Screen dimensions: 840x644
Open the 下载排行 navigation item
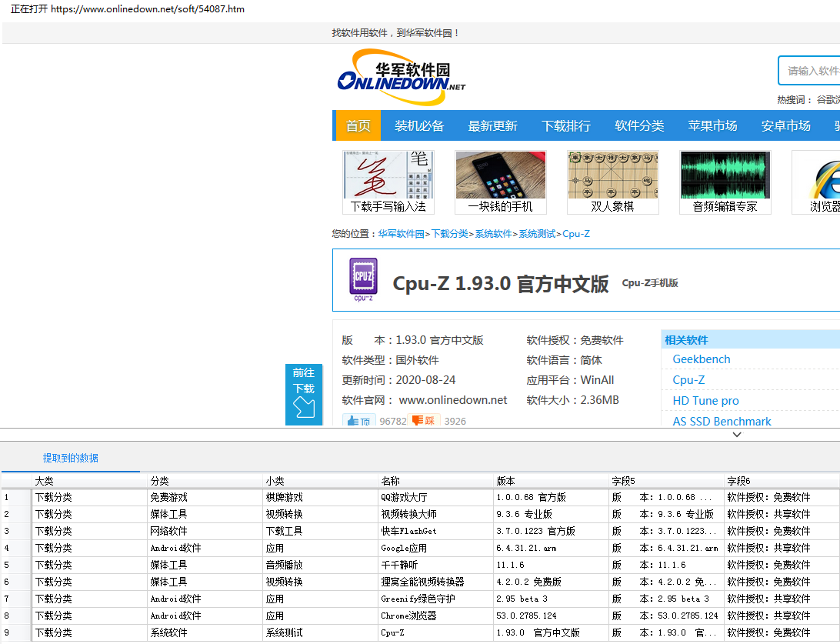pyautogui.click(x=566, y=126)
